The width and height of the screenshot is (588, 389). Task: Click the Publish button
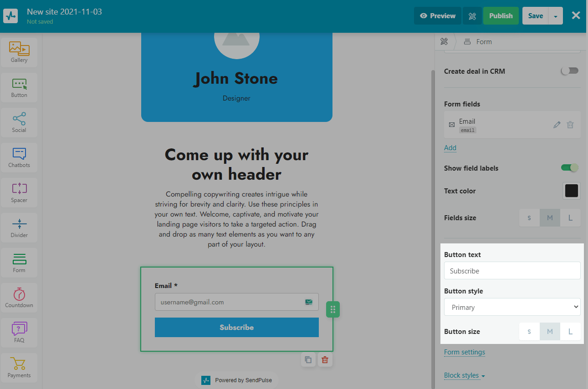pyautogui.click(x=501, y=16)
